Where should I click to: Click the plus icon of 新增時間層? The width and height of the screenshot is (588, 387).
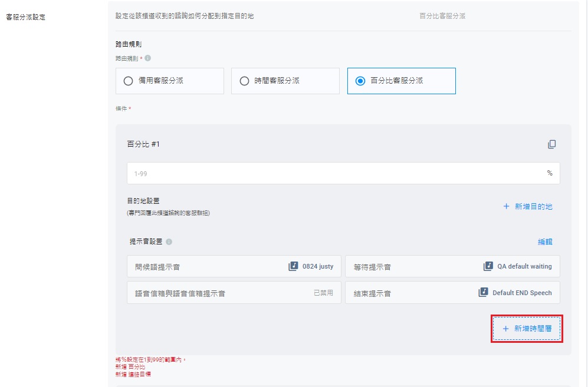[x=505, y=329]
